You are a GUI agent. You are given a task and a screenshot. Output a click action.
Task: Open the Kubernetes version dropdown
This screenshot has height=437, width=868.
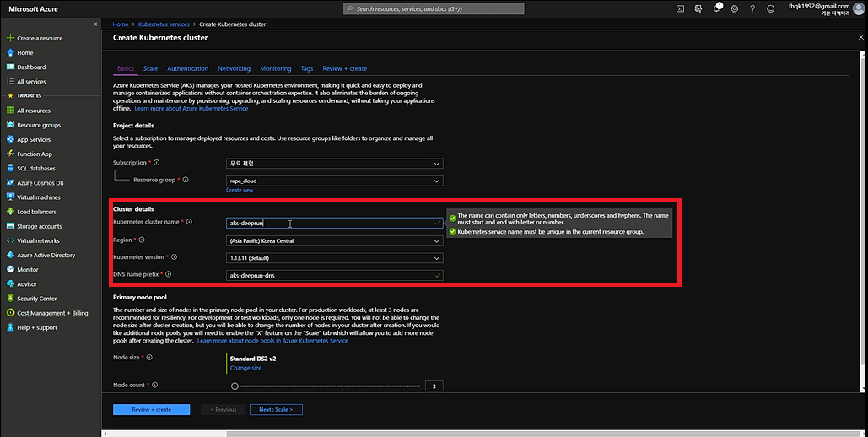(334, 258)
